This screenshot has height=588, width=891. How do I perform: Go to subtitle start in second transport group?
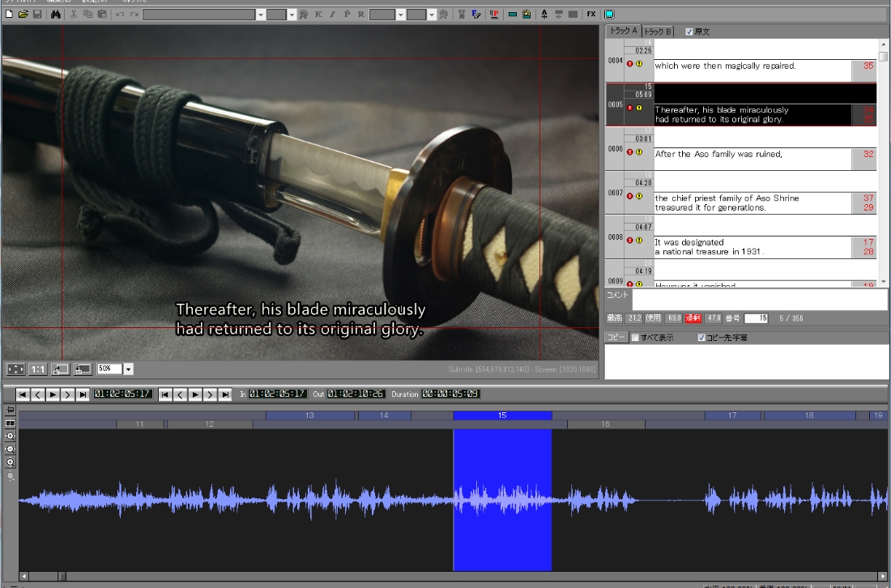click(165, 394)
